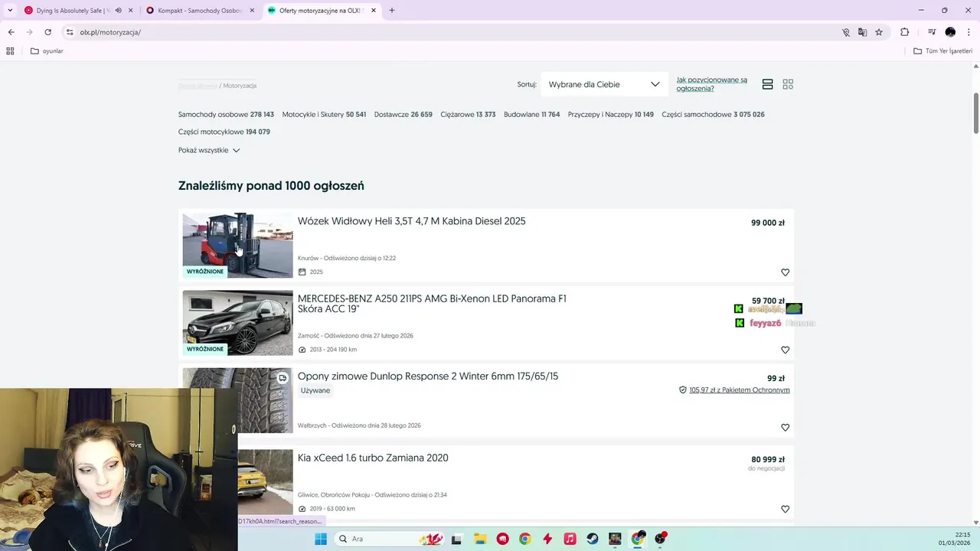Open 'Przyczepy i Naczepy' category

pyautogui.click(x=611, y=115)
